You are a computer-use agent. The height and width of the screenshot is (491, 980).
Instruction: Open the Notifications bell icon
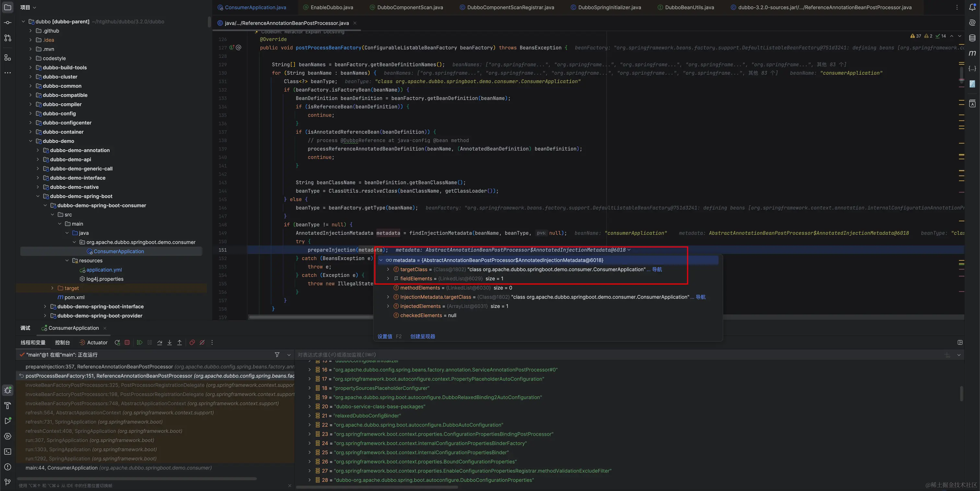click(972, 7)
